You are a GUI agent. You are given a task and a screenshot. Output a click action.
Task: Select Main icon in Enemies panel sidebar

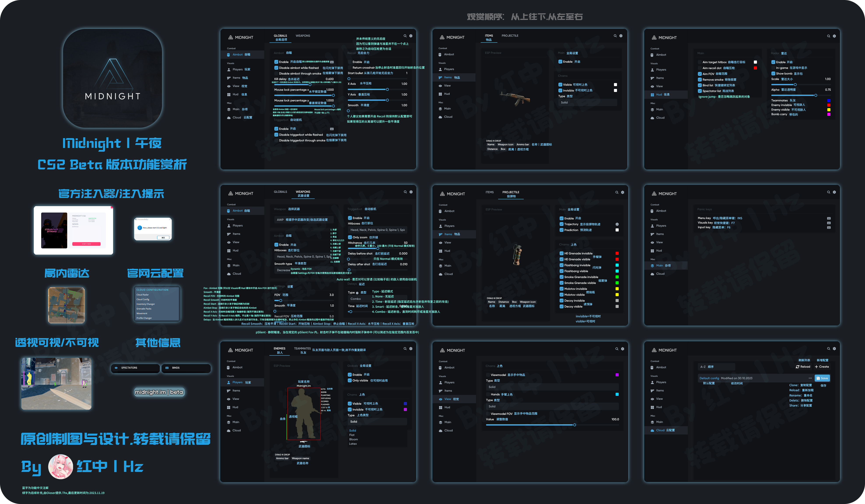click(x=229, y=422)
